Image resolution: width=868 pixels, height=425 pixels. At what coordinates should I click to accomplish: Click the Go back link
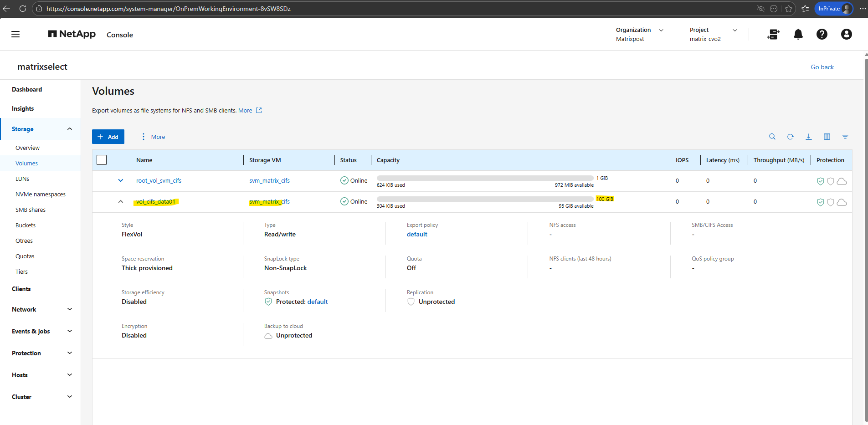pos(822,67)
